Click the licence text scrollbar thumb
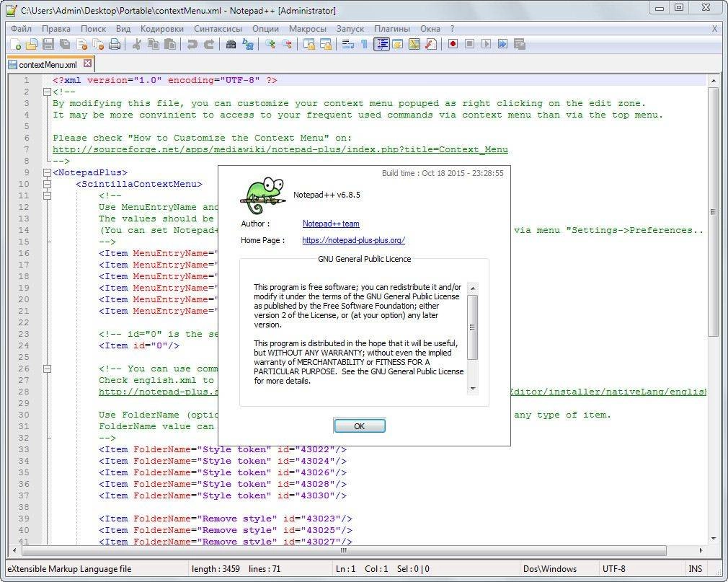This screenshot has height=582, width=728. click(x=472, y=327)
